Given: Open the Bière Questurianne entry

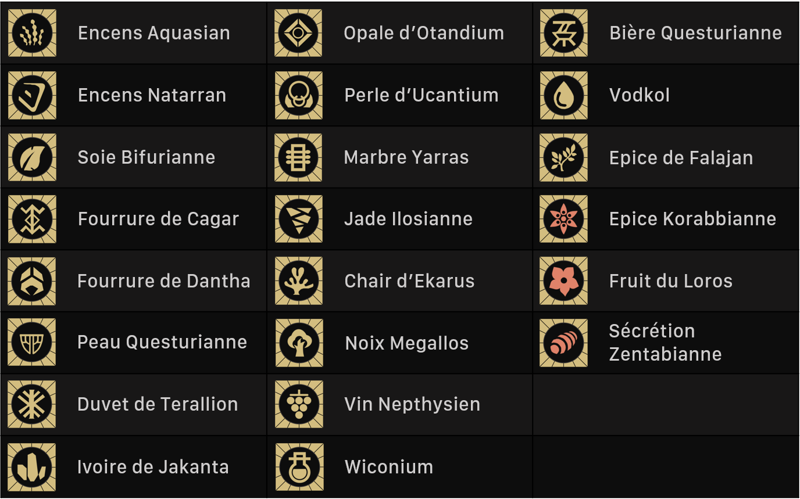Looking at the screenshot, I should point(695,33).
